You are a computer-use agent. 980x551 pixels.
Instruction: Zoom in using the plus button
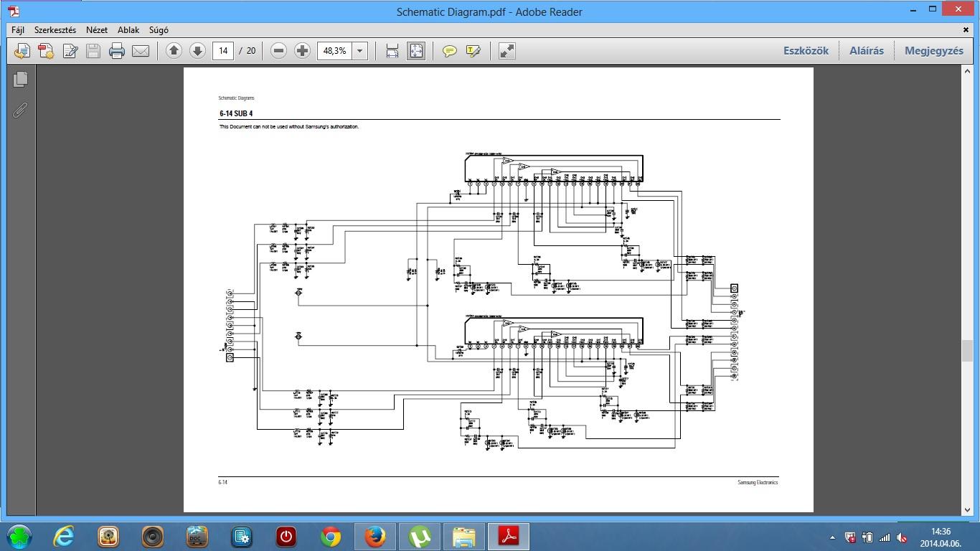[x=303, y=51]
